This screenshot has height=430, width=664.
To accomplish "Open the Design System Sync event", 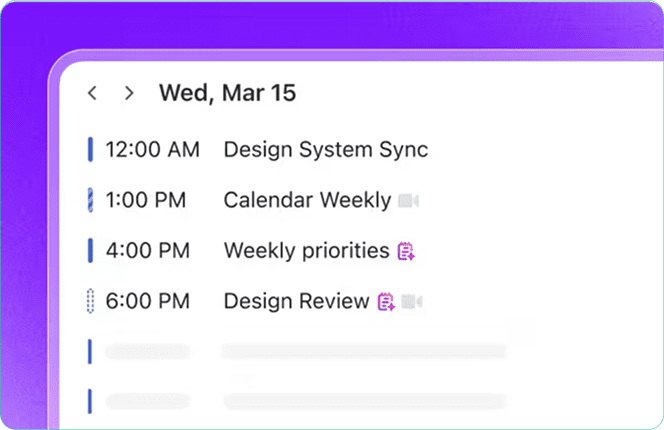I will [326, 150].
